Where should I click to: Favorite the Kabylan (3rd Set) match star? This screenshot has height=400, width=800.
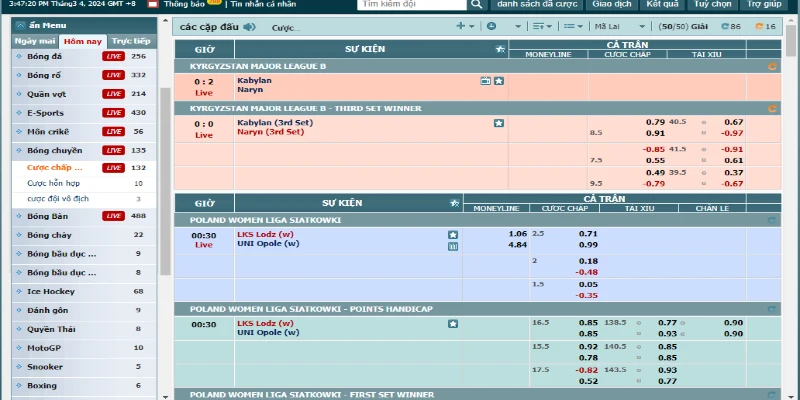499,123
